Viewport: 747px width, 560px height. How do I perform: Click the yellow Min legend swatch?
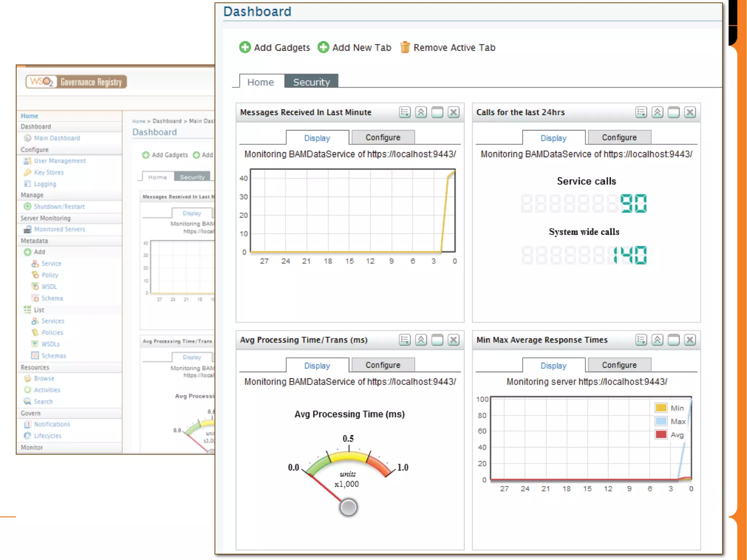coord(661,408)
